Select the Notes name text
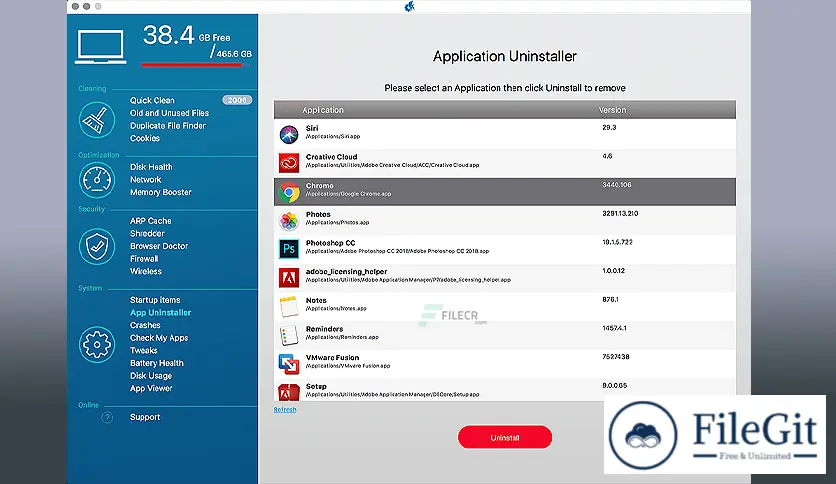This screenshot has width=836, height=484. (x=316, y=301)
